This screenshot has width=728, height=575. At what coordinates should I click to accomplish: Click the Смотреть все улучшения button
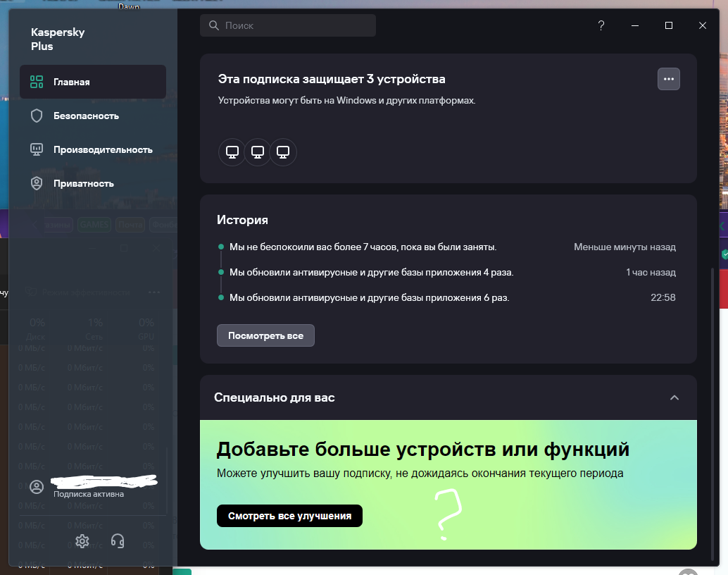(x=289, y=516)
